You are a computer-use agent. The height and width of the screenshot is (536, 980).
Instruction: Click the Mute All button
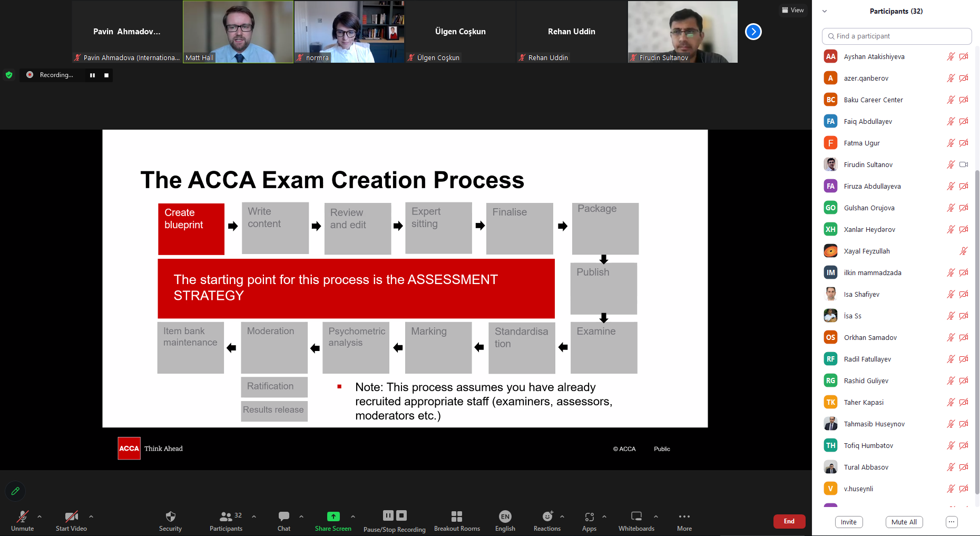pos(904,522)
